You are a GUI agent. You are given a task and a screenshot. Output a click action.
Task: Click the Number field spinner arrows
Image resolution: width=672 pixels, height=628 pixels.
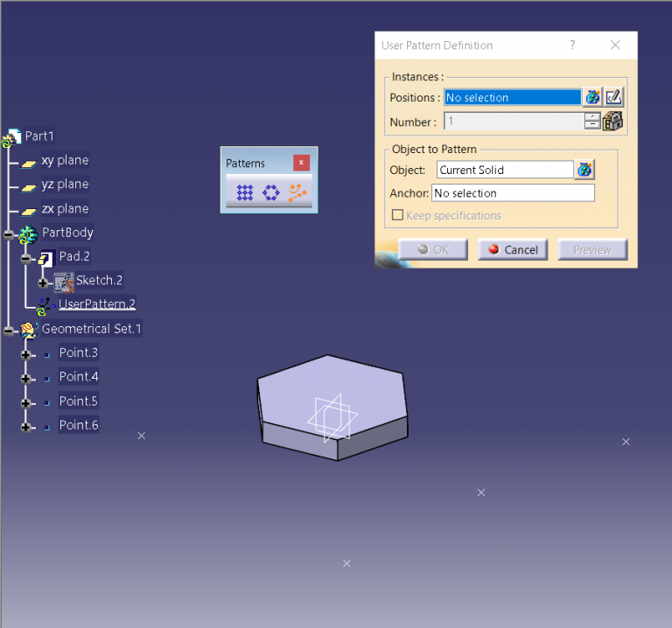tap(592, 122)
